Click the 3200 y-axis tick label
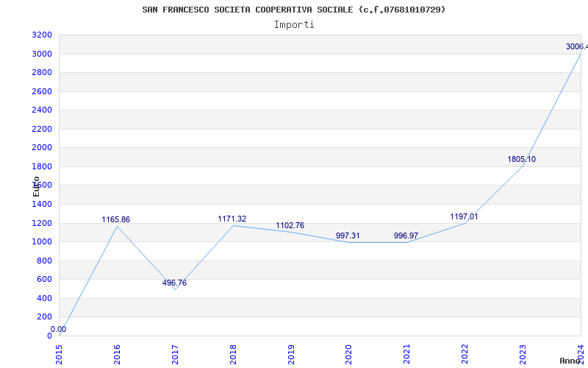Screen dimensions: 588x368 coord(42,35)
